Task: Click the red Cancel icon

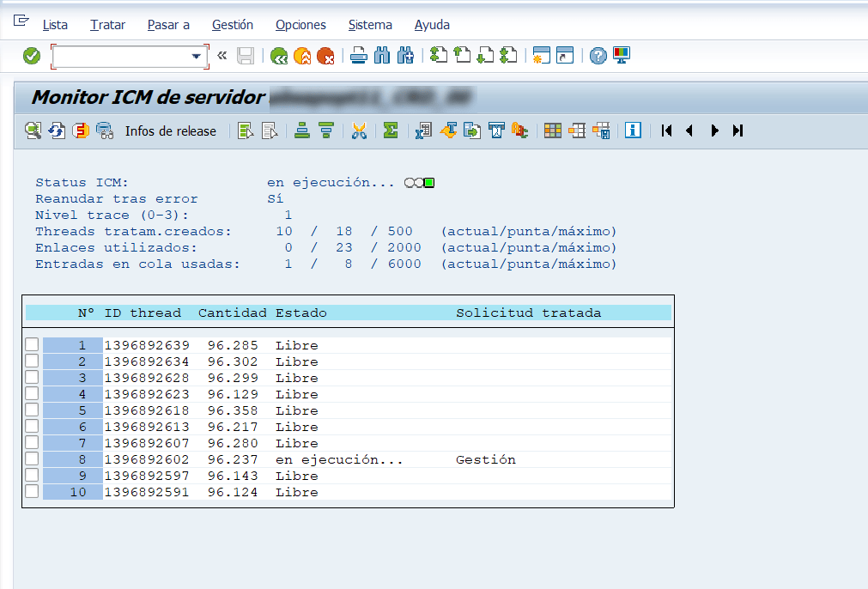Action: [x=325, y=57]
